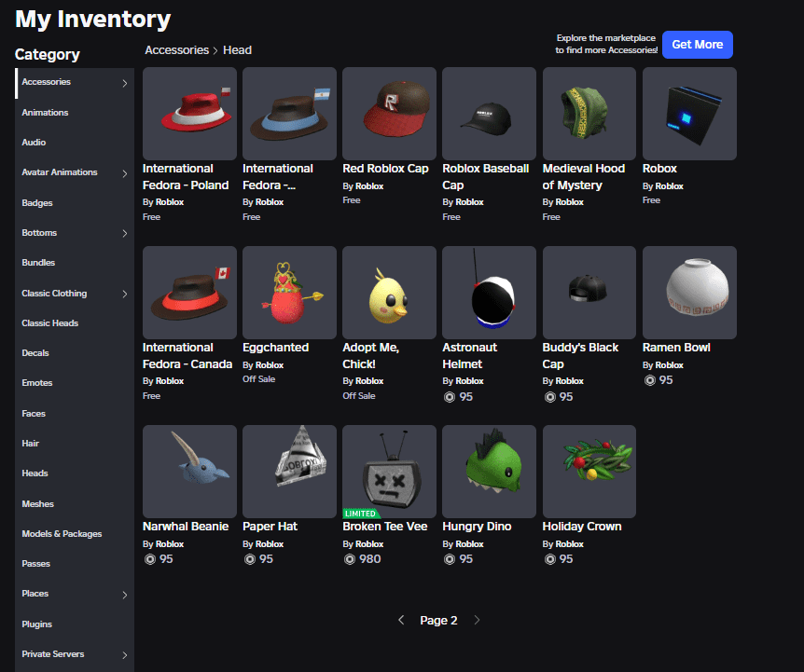Screen dimensions: 804x672
Task: Click the previous page arrow
Action: [x=401, y=620]
